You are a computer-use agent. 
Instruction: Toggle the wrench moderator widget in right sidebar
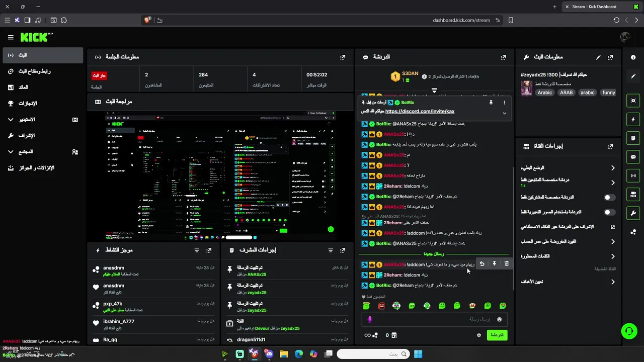[633, 213]
